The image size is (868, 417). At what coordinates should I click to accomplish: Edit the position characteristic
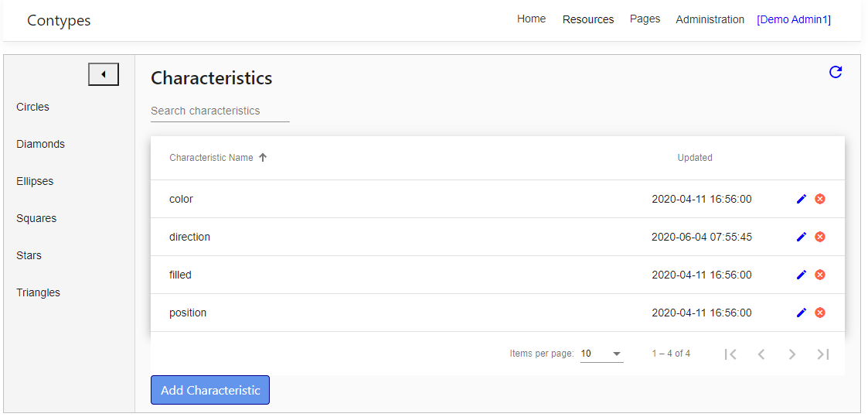(801, 313)
